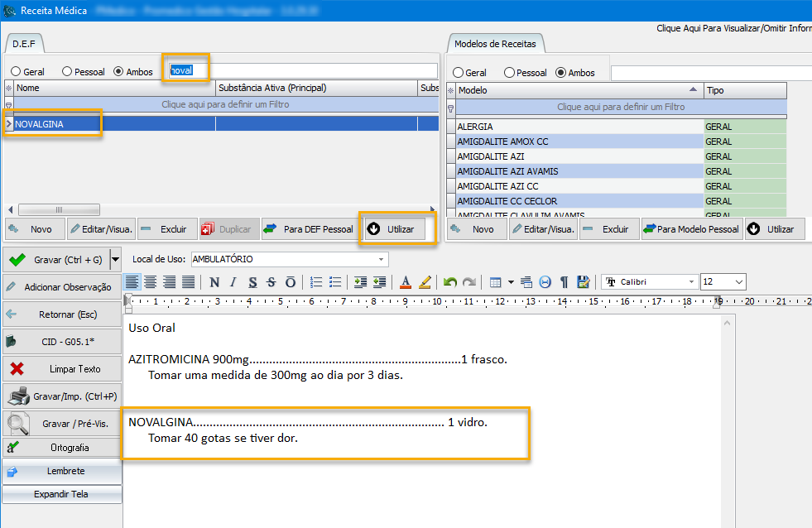Choose Pessoal option in D.E.F panel
Viewport: 812px width, 528px height.
tap(68, 72)
